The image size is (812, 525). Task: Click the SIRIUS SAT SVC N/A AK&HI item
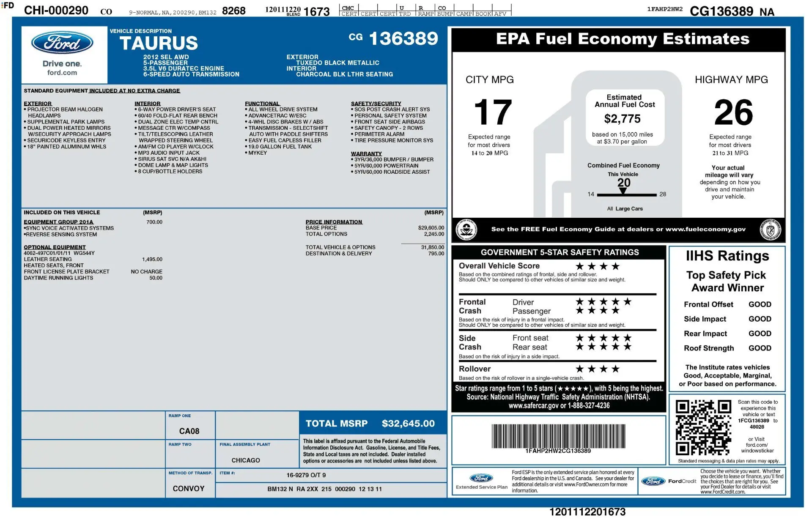click(x=170, y=159)
